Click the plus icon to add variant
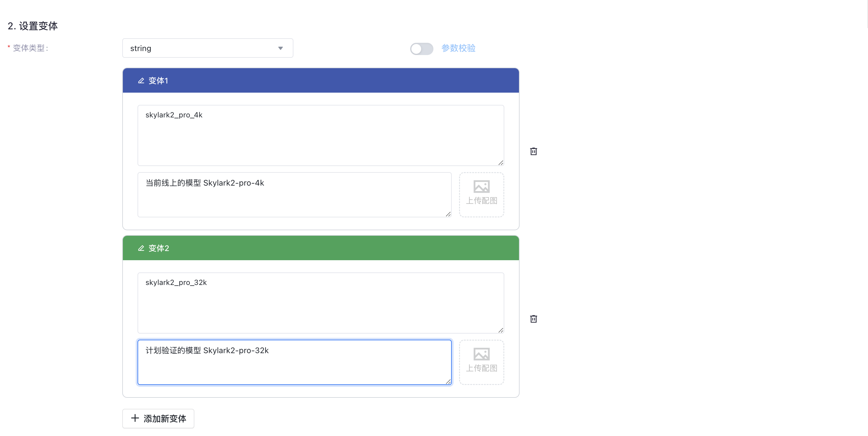This screenshot has height=436, width=868. point(135,418)
